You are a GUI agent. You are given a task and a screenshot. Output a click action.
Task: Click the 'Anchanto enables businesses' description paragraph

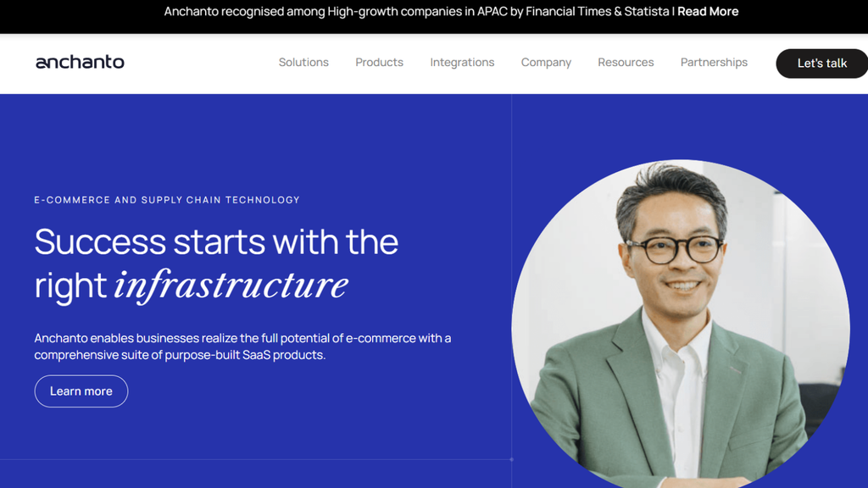tap(242, 347)
